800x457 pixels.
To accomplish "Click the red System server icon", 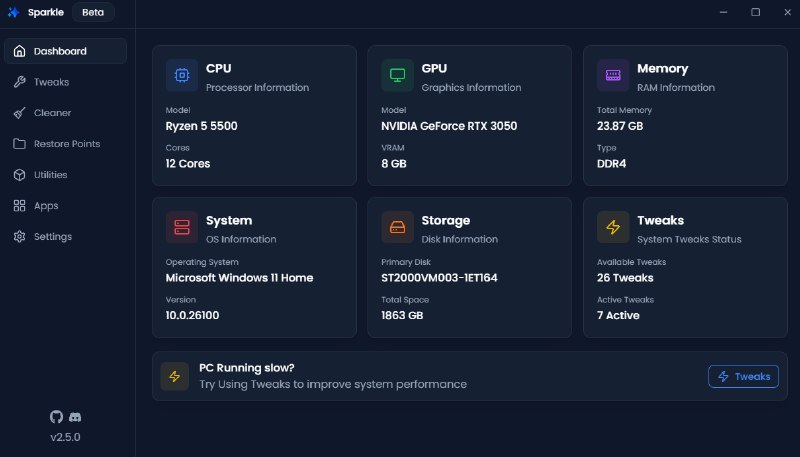I will pyautogui.click(x=181, y=227).
